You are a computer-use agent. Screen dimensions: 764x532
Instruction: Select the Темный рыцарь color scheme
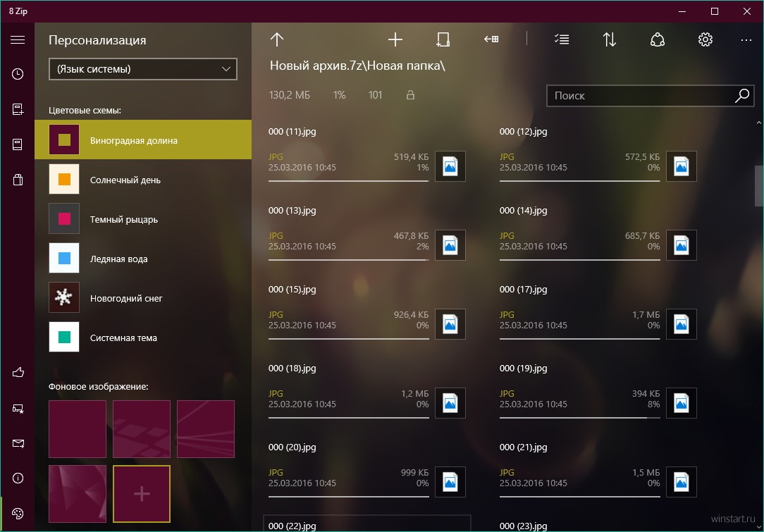pos(143,218)
